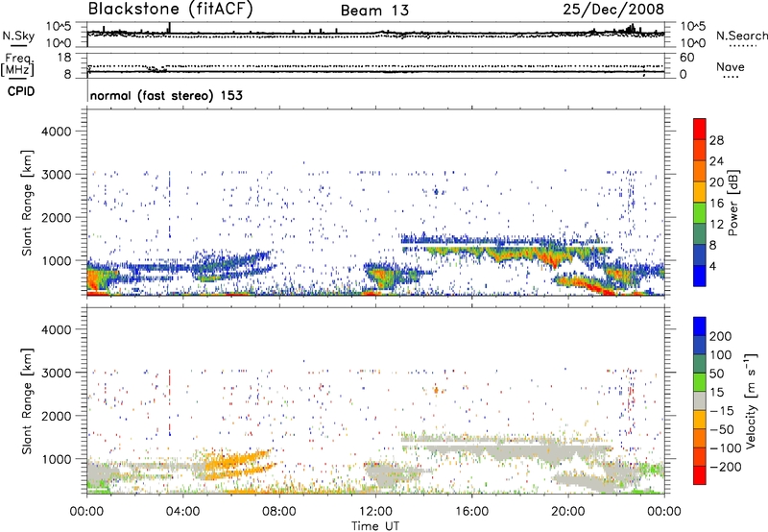This screenshot has width=768, height=532.
Task: Click the frequency value 18 label
Action: 64,58
